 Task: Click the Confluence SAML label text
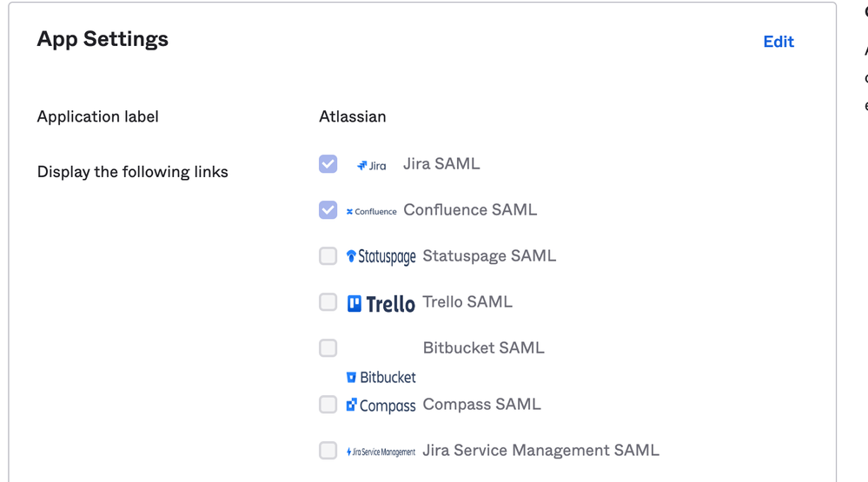click(x=470, y=209)
